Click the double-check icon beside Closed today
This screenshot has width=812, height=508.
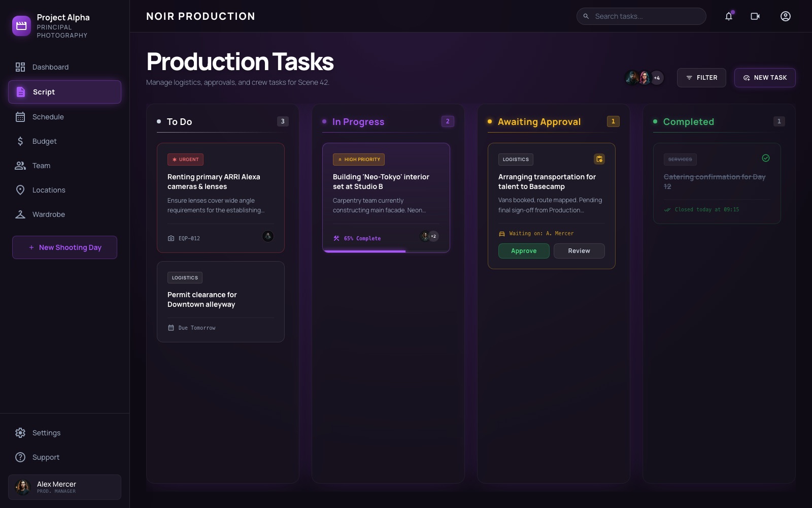667,210
